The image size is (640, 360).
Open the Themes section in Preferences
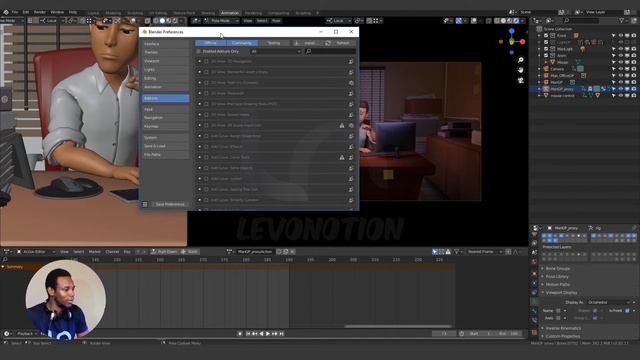165,53
